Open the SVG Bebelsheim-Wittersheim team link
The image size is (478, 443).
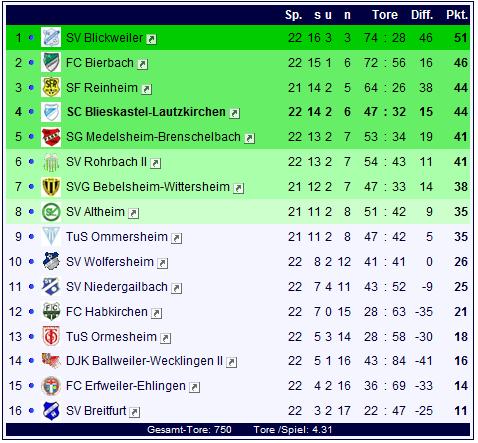[148, 187]
